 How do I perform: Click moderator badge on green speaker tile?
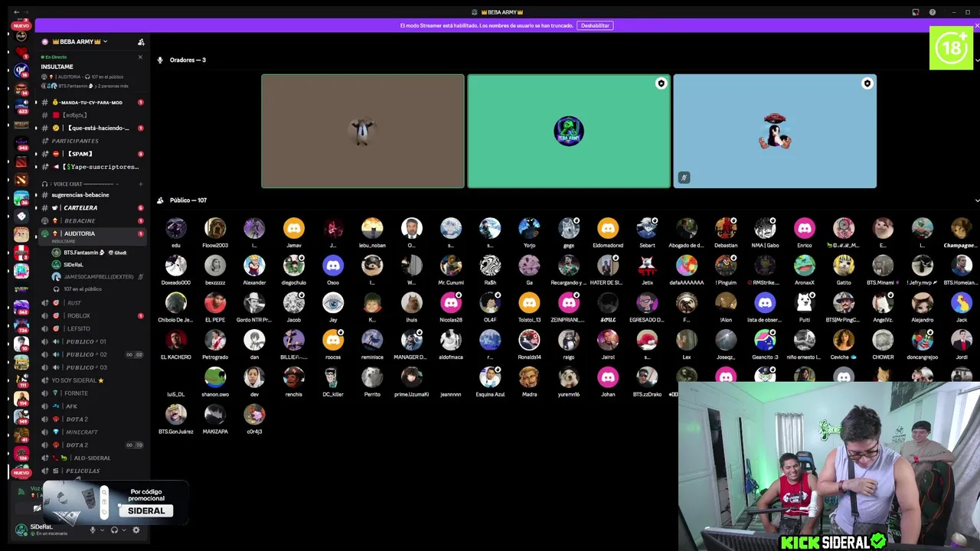[661, 83]
